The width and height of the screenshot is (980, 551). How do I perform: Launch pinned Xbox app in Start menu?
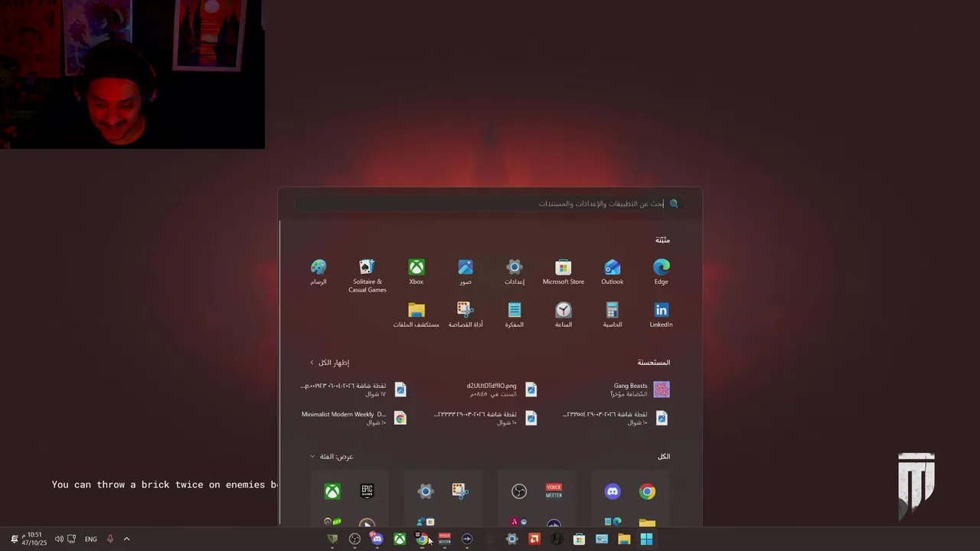(x=416, y=272)
